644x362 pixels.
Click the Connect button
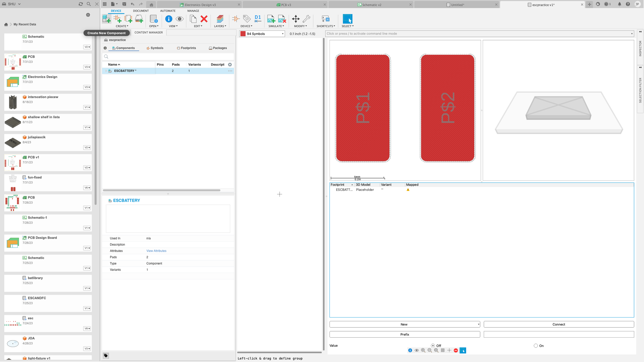(559, 324)
